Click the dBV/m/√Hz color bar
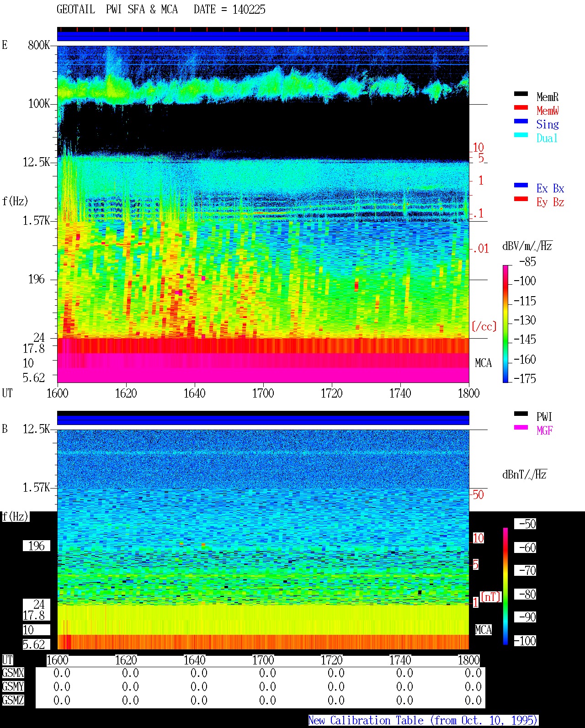Viewport: 585px width, 728px height. (505, 324)
